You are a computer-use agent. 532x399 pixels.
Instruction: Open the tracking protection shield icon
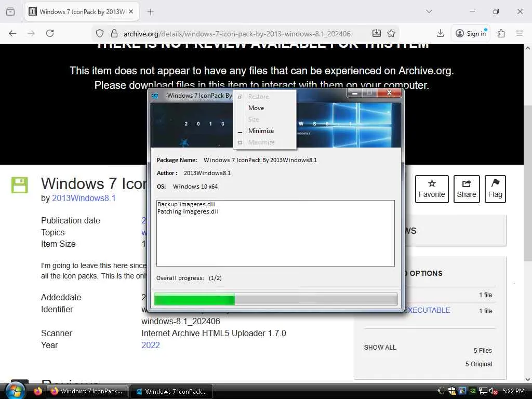99,33
